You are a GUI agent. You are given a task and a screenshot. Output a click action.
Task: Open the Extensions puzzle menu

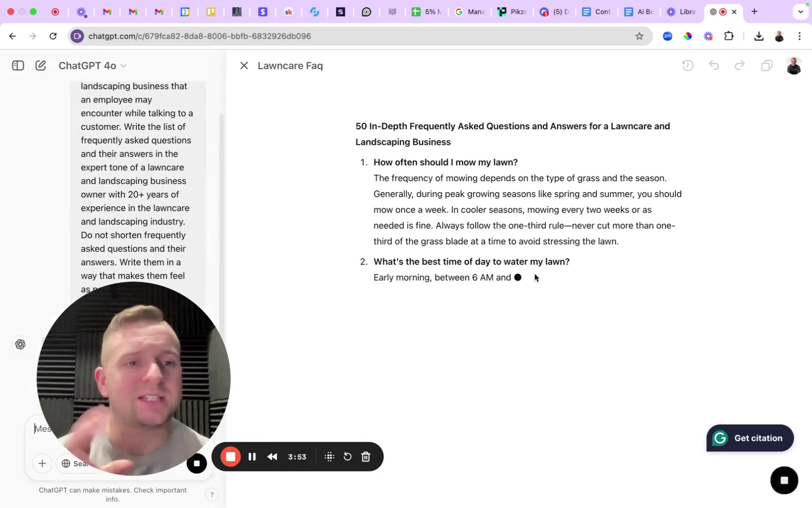point(729,36)
